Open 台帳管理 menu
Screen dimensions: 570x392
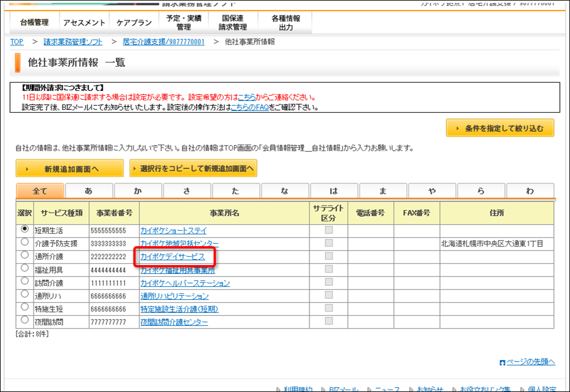pyautogui.click(x=34, y=22)
